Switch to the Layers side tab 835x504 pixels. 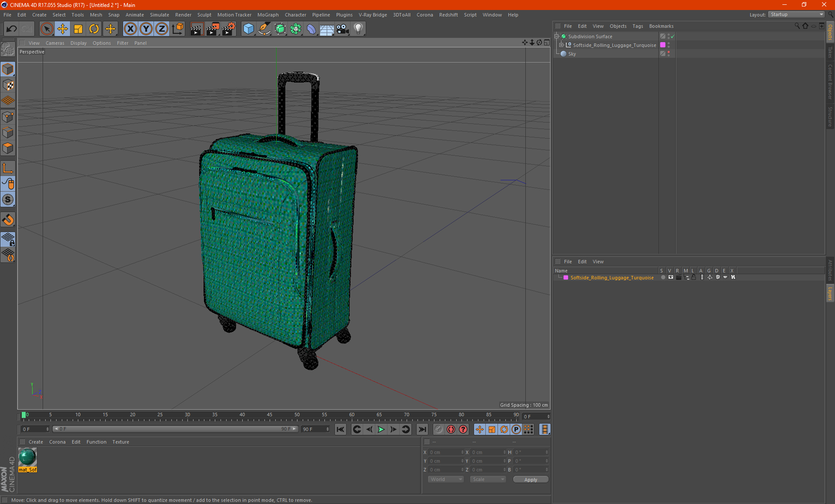tap(830, 293)
